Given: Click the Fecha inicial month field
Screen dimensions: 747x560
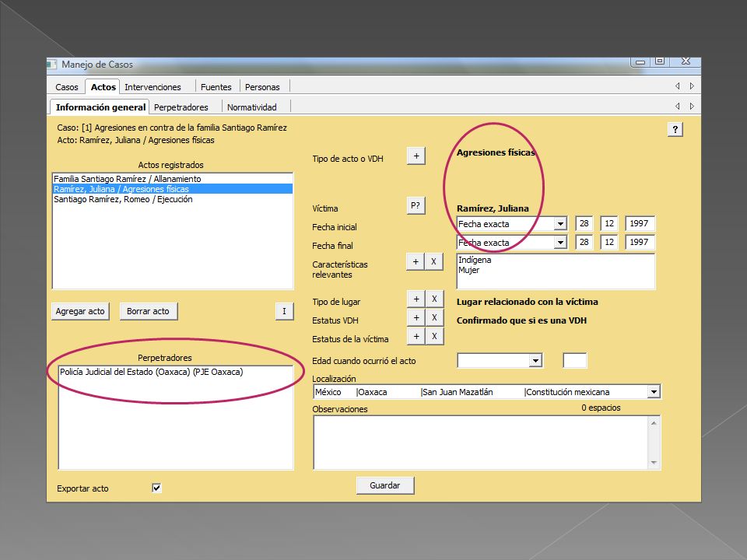Looking at the screenshot, I should [609, 223].
